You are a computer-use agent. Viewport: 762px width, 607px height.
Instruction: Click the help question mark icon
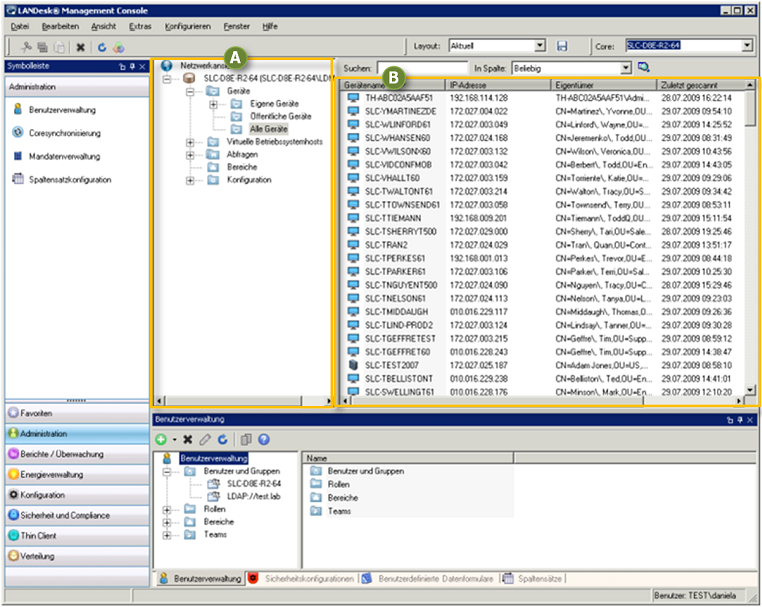(264, 440)
